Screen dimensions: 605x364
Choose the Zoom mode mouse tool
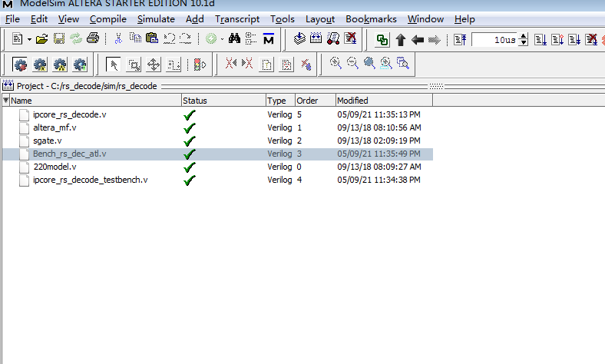coord(134,65)
